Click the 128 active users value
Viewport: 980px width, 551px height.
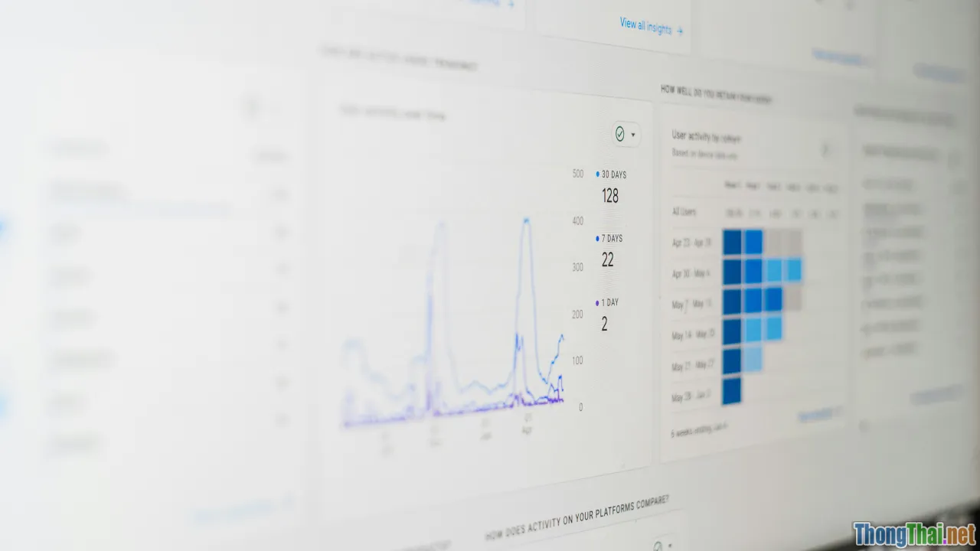click(x=609, y=196)
